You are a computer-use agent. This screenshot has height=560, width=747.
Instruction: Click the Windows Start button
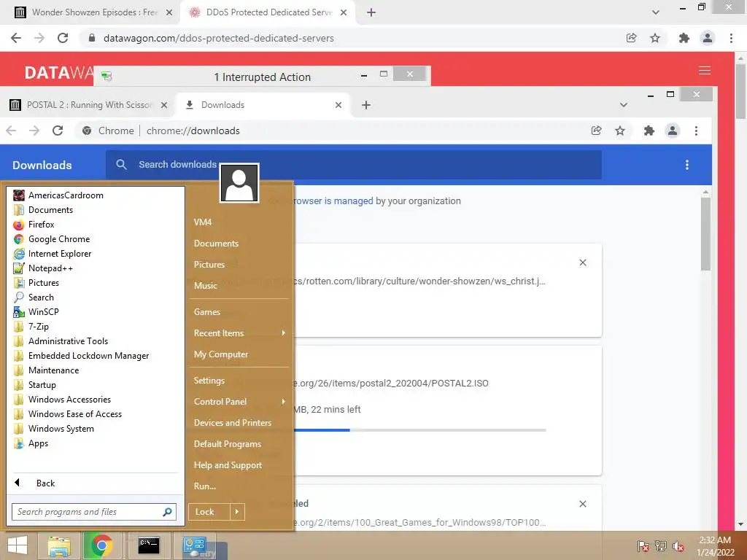pos(18,545)
